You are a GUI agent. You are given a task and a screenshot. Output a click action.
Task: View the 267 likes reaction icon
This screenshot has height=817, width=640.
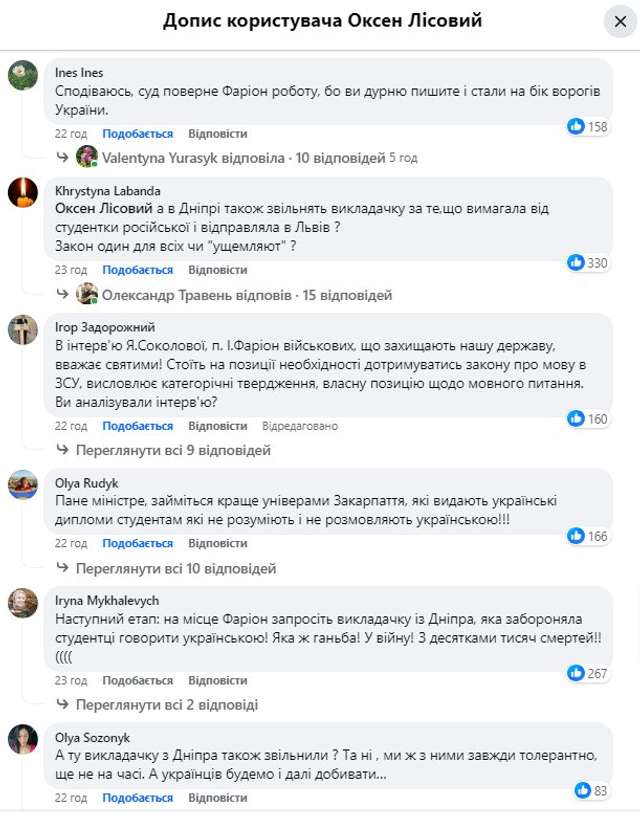tap(576, 673)
